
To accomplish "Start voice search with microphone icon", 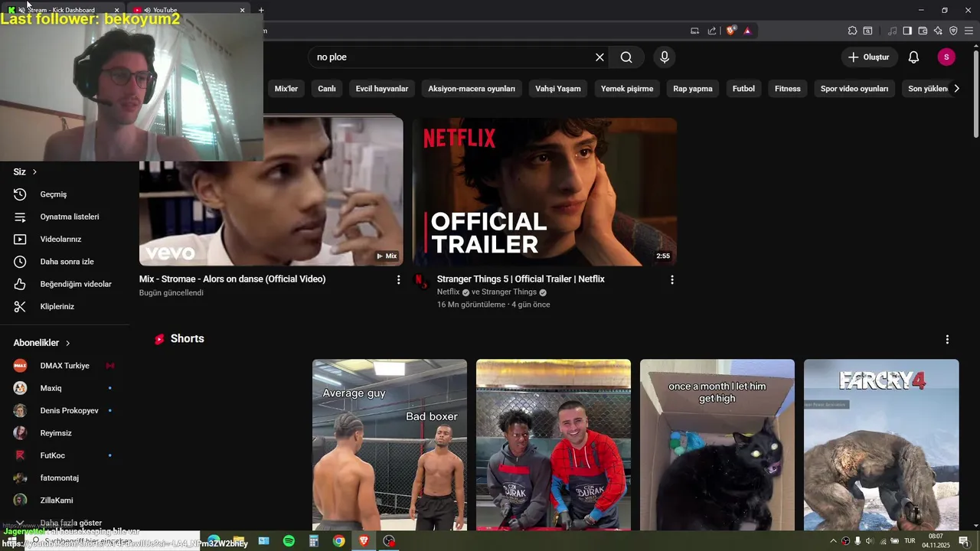I will (x=665, y=57).
